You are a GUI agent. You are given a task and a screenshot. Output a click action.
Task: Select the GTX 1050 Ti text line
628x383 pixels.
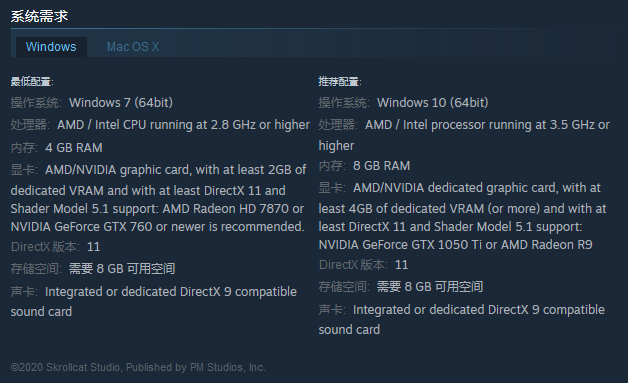click(455, 245)
